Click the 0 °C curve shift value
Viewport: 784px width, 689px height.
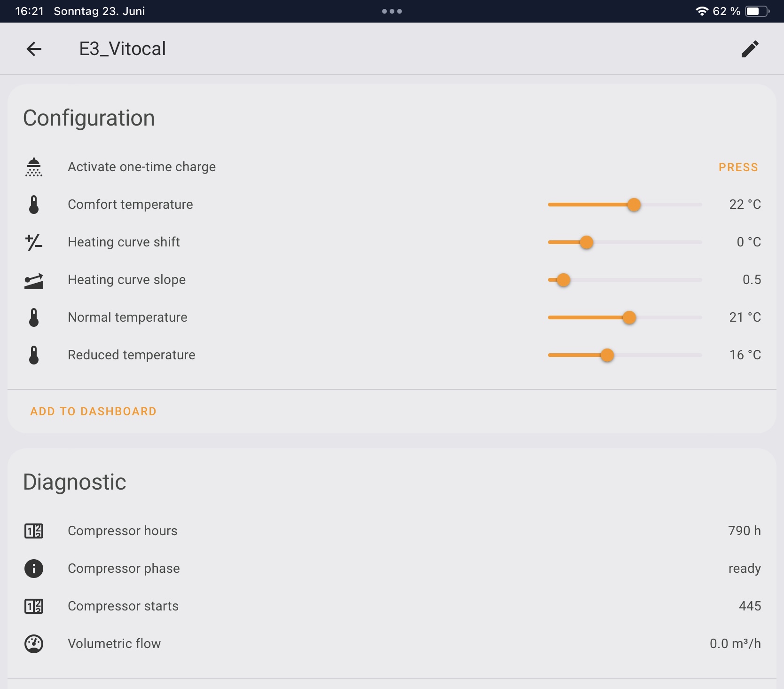pyautogui.click(x=749, y=242)
